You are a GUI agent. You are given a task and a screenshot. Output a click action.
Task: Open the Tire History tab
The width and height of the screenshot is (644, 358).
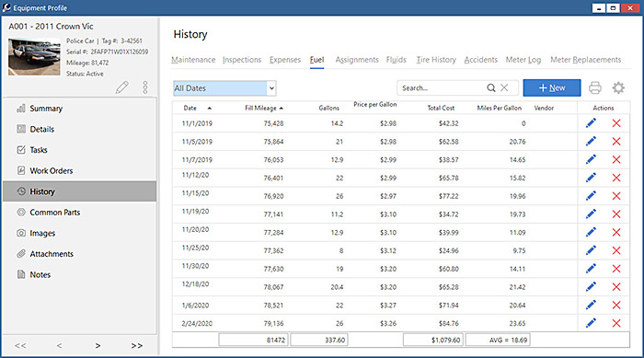[436, 60]
